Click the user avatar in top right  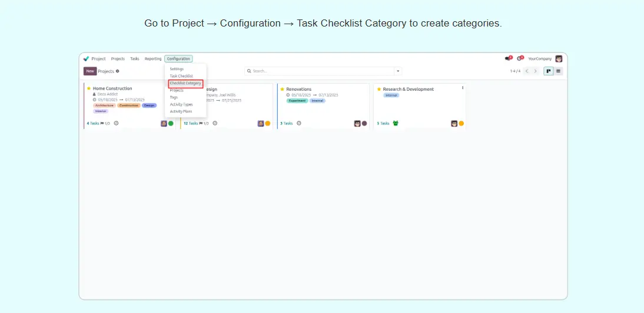point(559,59)
